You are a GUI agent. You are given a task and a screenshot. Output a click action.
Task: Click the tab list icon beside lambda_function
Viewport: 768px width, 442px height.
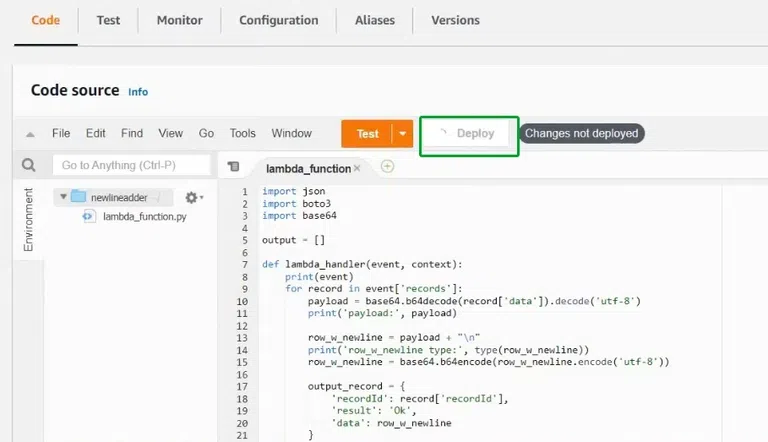point(234,167)
